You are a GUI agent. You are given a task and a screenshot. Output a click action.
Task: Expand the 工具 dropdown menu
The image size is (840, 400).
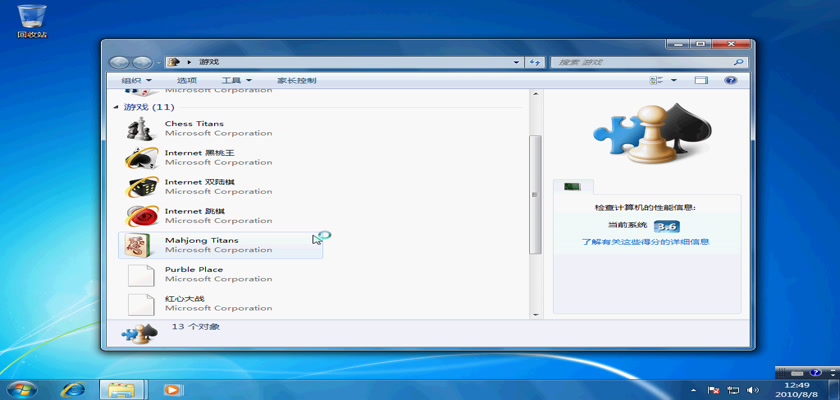(x=236, y=80)
